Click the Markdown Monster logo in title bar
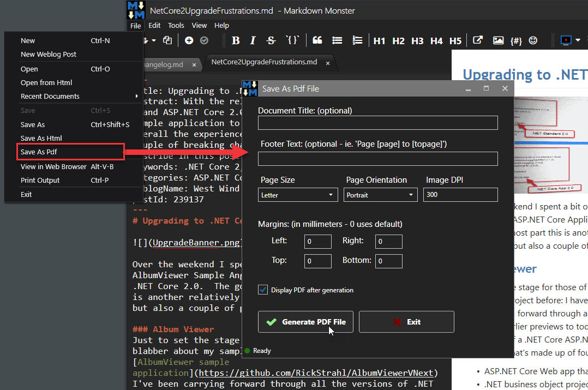 [136, 10]
